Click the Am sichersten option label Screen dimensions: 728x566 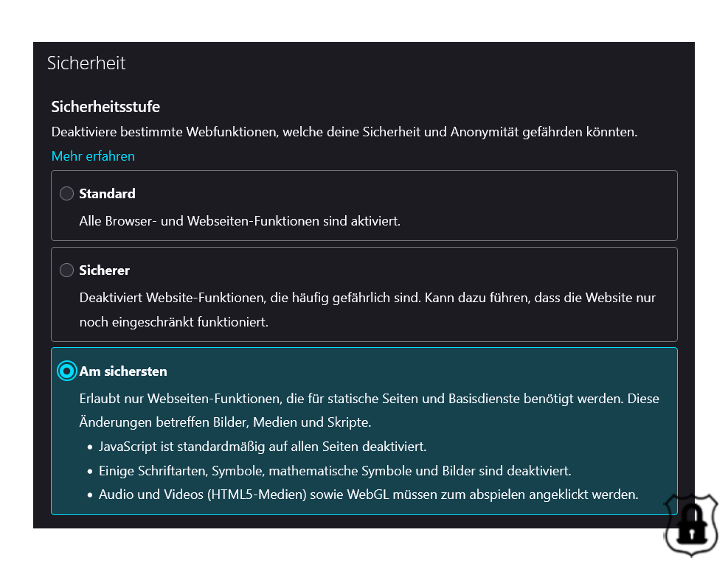[x=123, y=371]
